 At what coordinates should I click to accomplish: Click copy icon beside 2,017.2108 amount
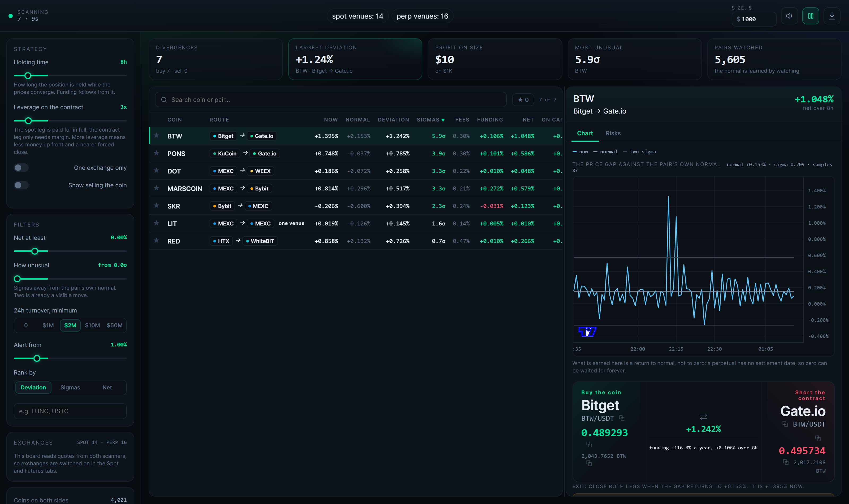[786, 462]
